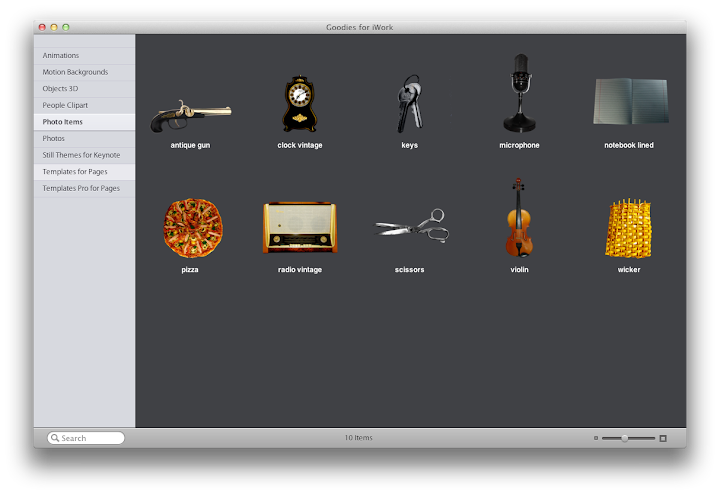
Task: Click the 'notebook lined' label
Action: [x=629, y=145]
